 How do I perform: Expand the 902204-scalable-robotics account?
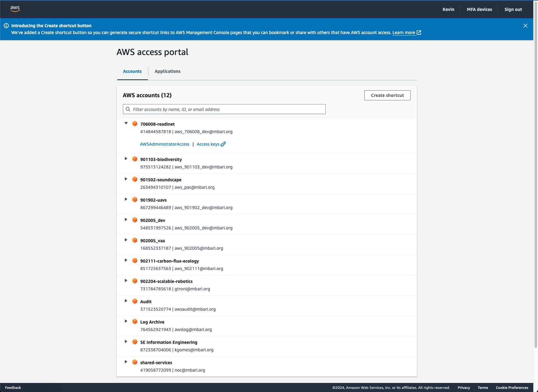pos(126,280)
